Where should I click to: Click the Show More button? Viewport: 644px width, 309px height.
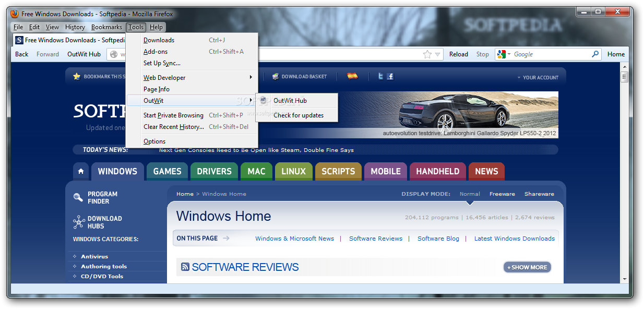(x=527, y=267)
